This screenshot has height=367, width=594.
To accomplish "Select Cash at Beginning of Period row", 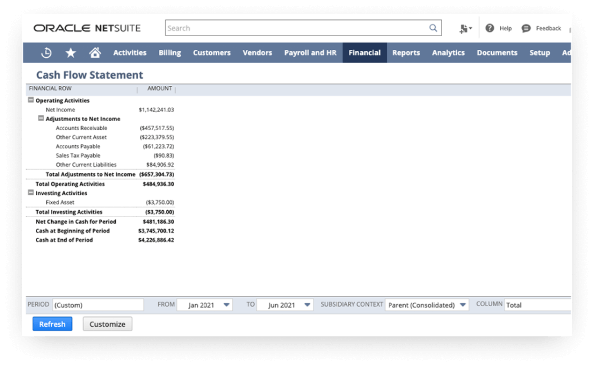I will (x=73, y=231).
